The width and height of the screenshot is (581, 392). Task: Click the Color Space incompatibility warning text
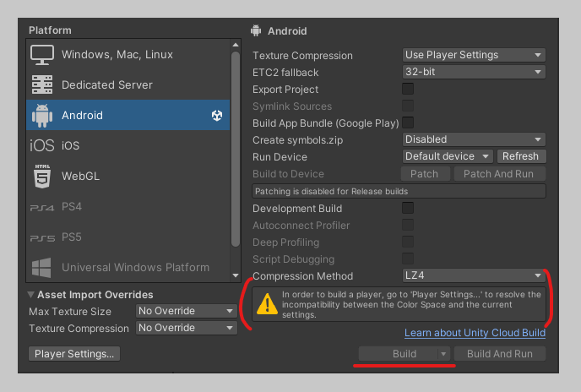click(x=411, y=304)
